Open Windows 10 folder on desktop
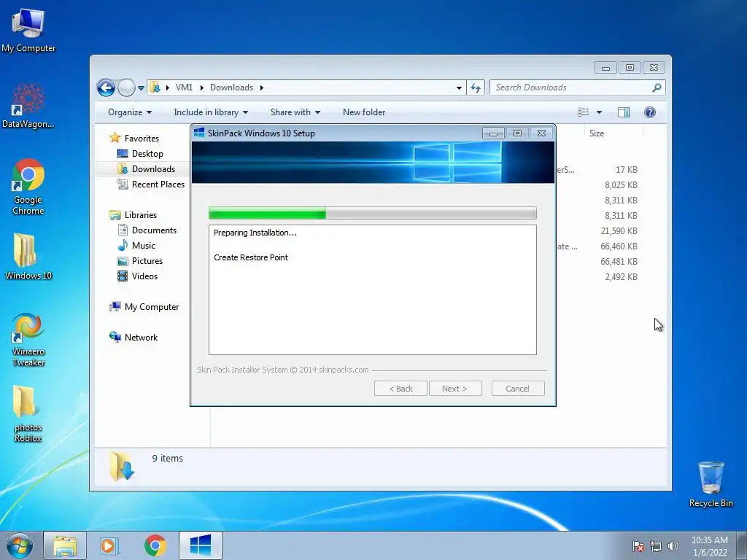747x560 pixels. pyautogui.click(x=28, y=256)
